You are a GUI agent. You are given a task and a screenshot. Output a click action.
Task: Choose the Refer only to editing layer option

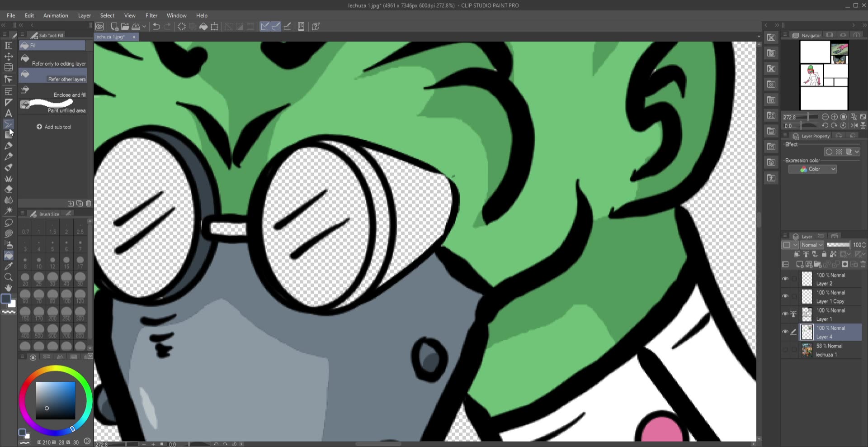coord(53,60)
